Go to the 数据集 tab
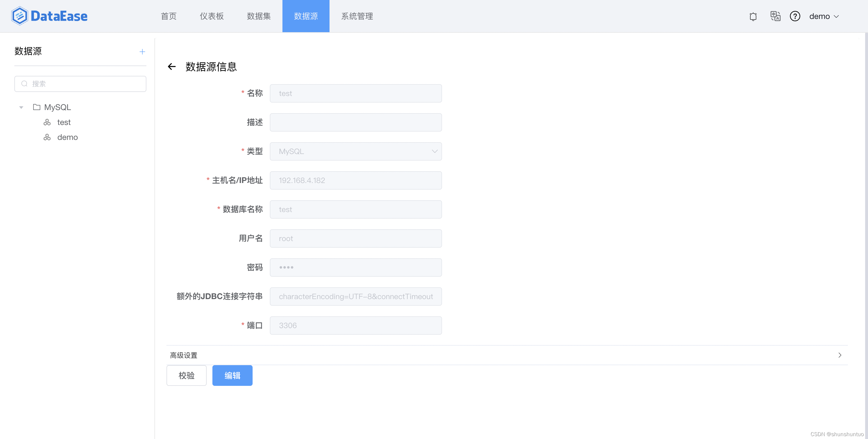868x439 pixels. [258, 16]
